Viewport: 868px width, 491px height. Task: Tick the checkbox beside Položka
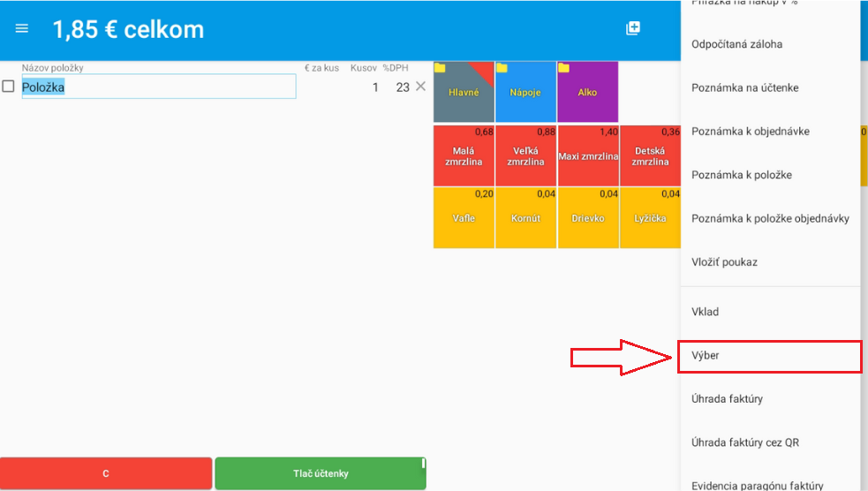pos(9,87)
